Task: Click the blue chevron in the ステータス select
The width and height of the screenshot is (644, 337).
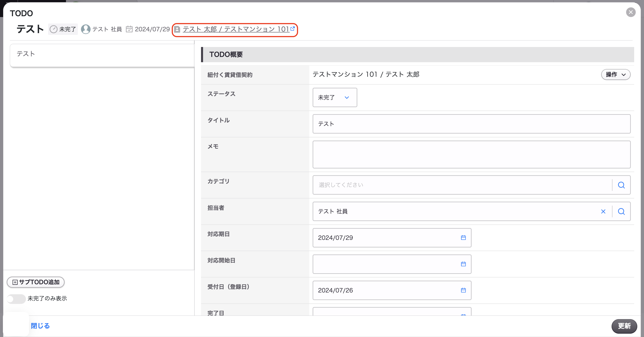Action: pos(347,98)
